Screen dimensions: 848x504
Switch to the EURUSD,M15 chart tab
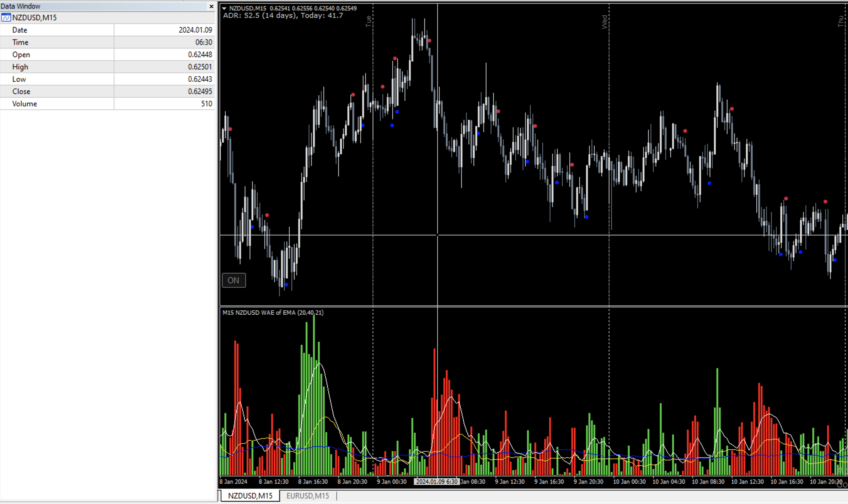point(307,495)
